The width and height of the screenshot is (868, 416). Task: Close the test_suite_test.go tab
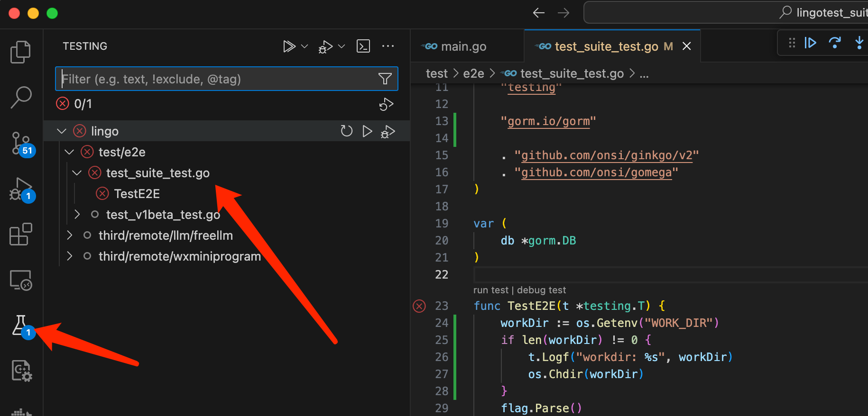coord(686,46)
